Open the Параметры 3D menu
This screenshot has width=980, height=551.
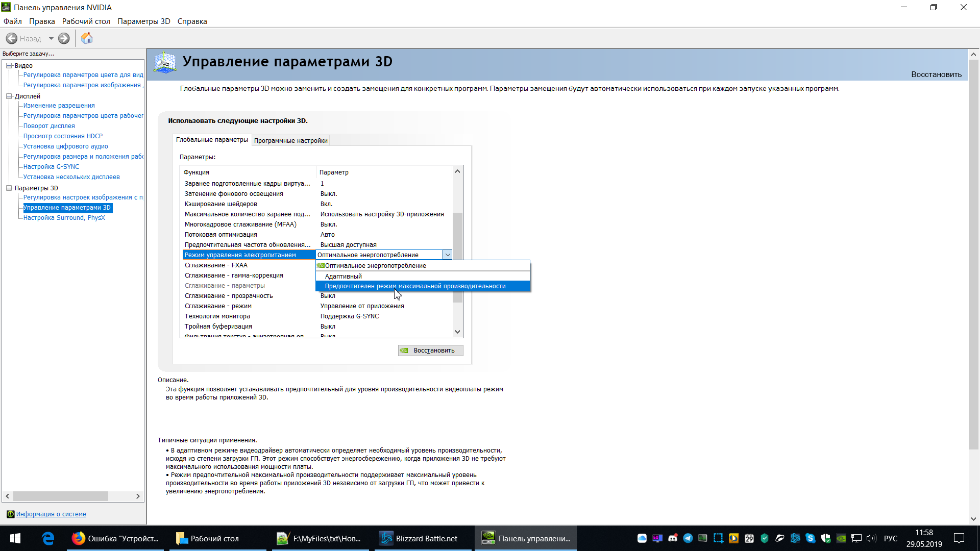(143, 21)
